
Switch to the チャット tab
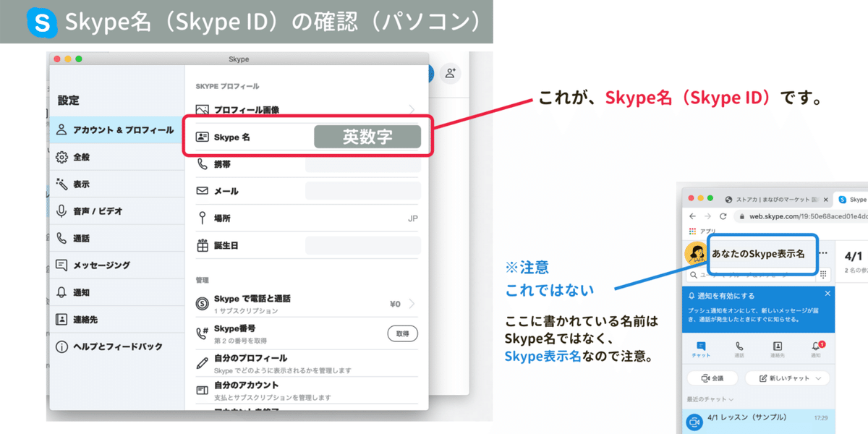[x=702, y=350]
